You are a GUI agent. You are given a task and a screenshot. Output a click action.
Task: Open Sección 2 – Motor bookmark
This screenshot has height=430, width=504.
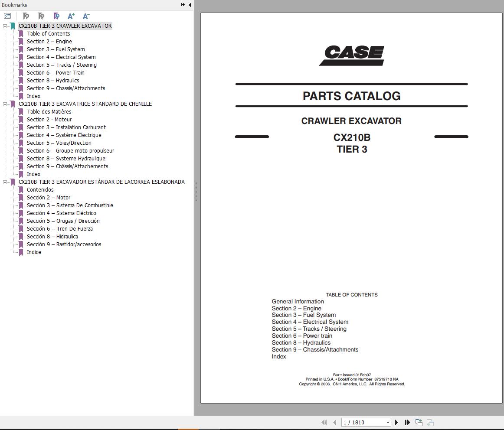click(x=49, y=198)
